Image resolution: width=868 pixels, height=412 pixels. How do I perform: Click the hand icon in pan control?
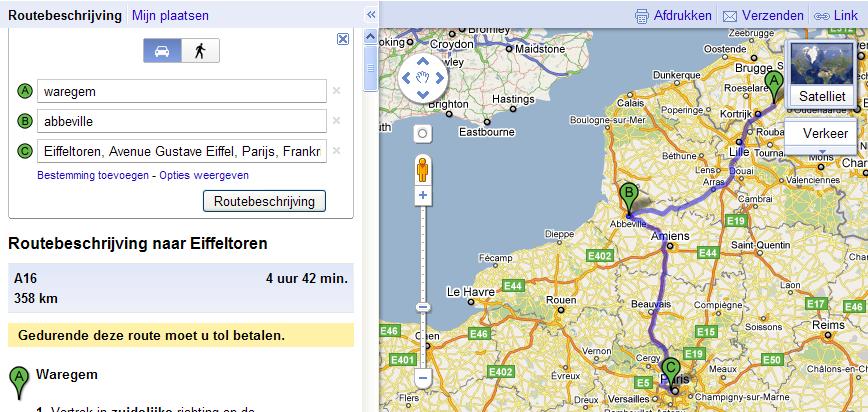[422, 78]
